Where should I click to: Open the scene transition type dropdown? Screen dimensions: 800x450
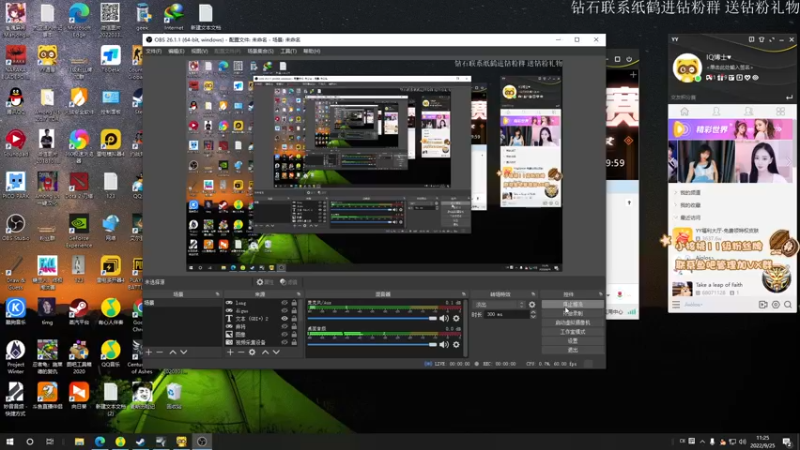498,305
